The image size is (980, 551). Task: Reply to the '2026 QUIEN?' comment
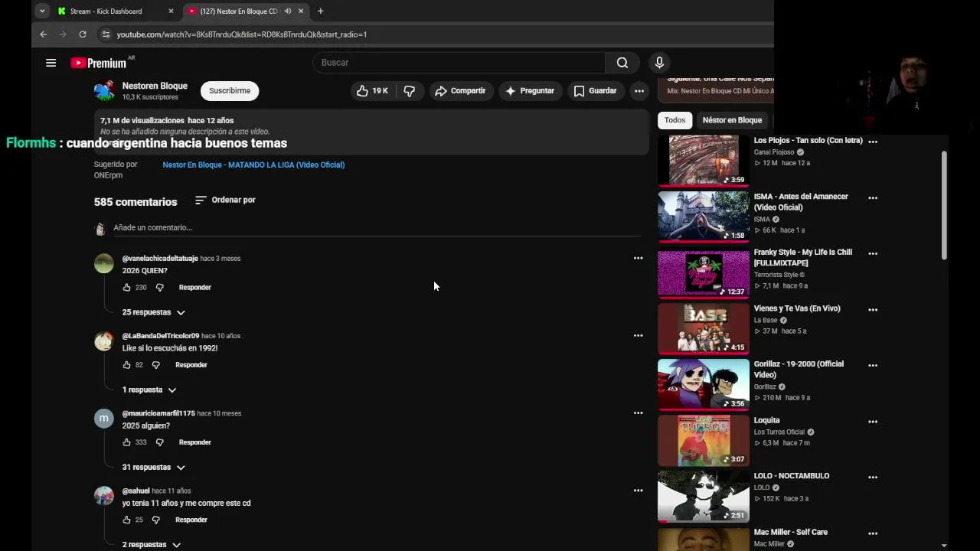point(194,288)
